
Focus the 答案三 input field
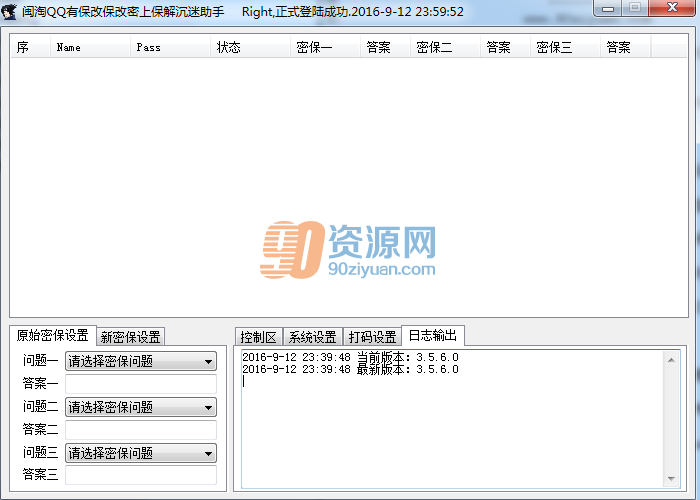tap(141, 475)
